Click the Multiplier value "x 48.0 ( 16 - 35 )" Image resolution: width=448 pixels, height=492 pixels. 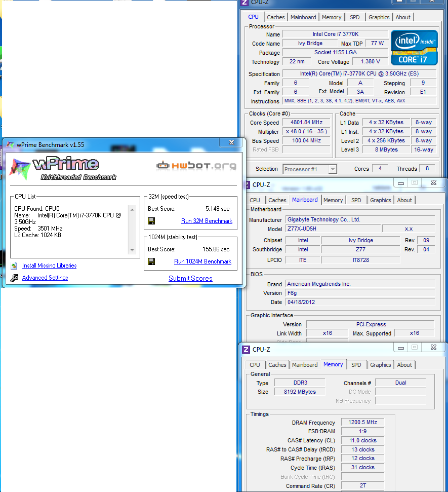pos(306,131)
